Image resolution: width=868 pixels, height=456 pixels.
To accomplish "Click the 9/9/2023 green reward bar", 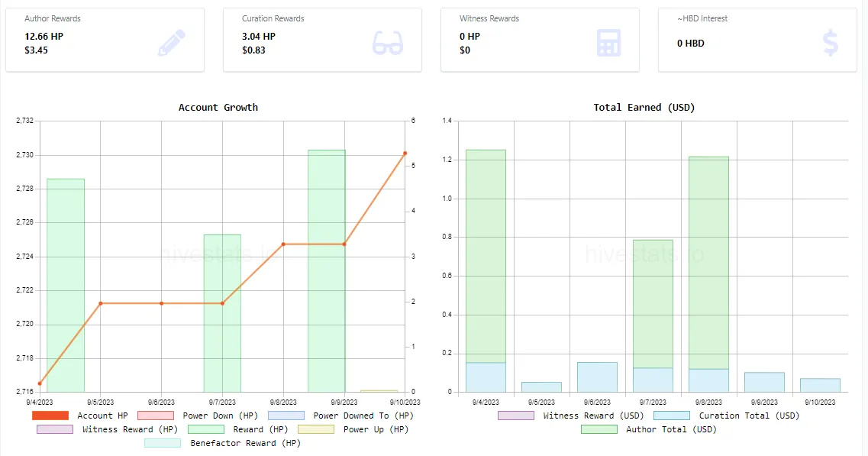I will click(x=327, y=271).
